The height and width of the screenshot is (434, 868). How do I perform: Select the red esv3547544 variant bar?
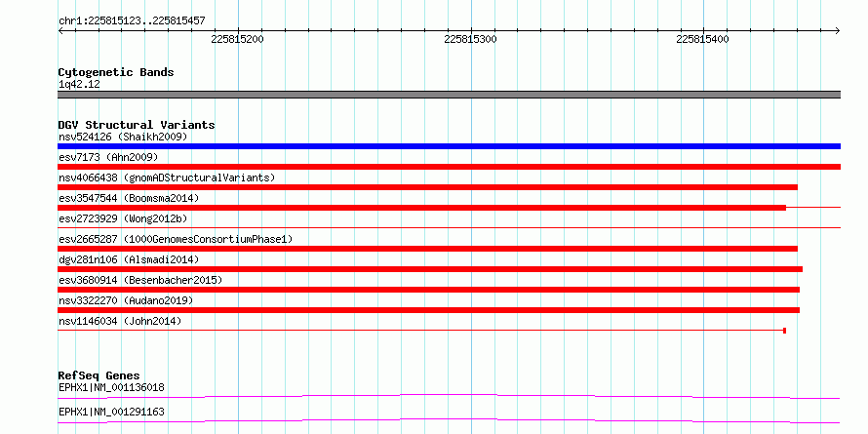(422, 208)
